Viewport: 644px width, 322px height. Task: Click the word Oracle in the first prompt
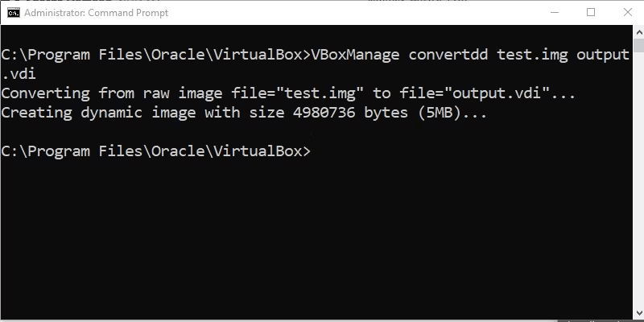(x=178, y=55)
